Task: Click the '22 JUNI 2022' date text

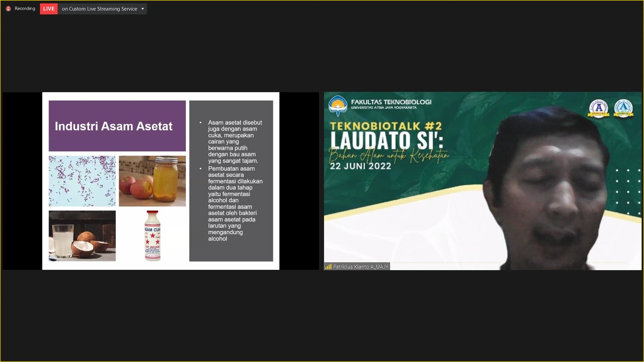Action: [360, 166]
